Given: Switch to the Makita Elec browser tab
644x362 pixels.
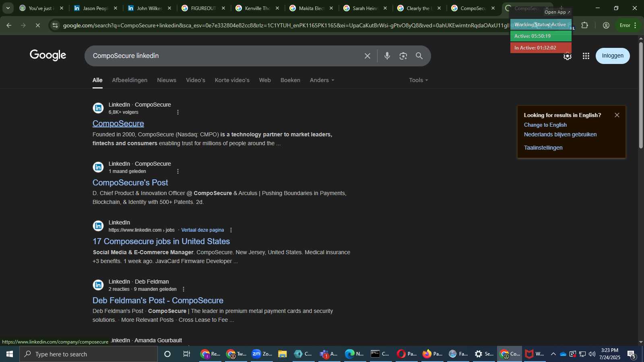Looking at the screenshot, I should point(311,8).
